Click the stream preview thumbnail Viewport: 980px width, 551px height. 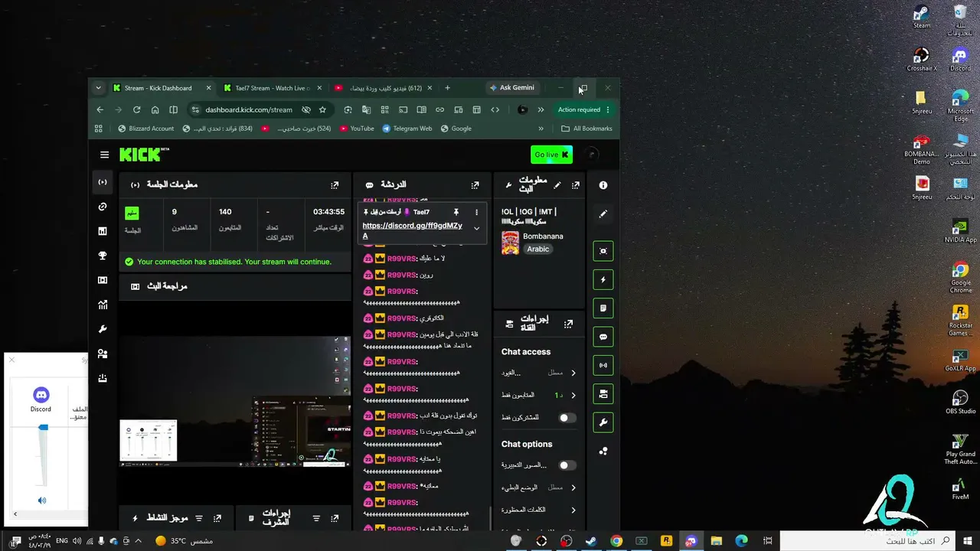(x=234, y=403)
